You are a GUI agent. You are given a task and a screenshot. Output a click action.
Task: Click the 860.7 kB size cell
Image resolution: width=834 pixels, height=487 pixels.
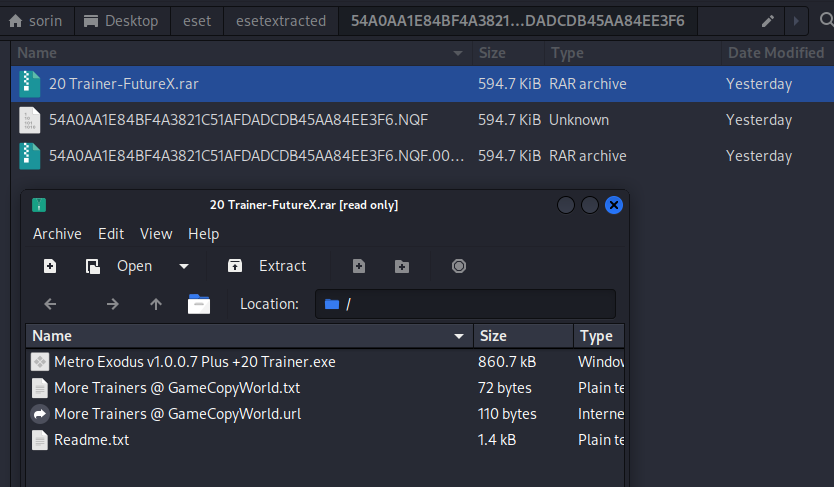pos(507,362)
